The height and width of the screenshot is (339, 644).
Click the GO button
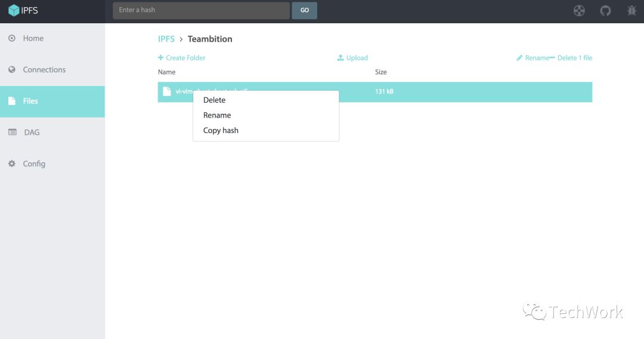pyautogui.click(x=304, y=10)
